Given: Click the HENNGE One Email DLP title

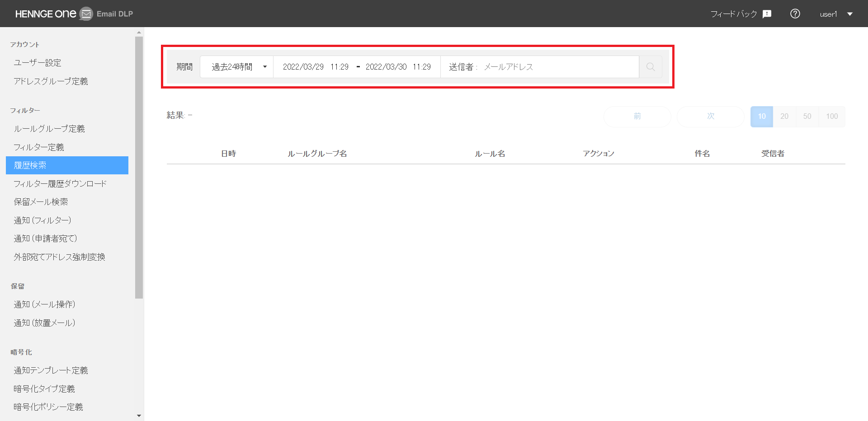Looking at the screenshot, I should tap(74, 14).
